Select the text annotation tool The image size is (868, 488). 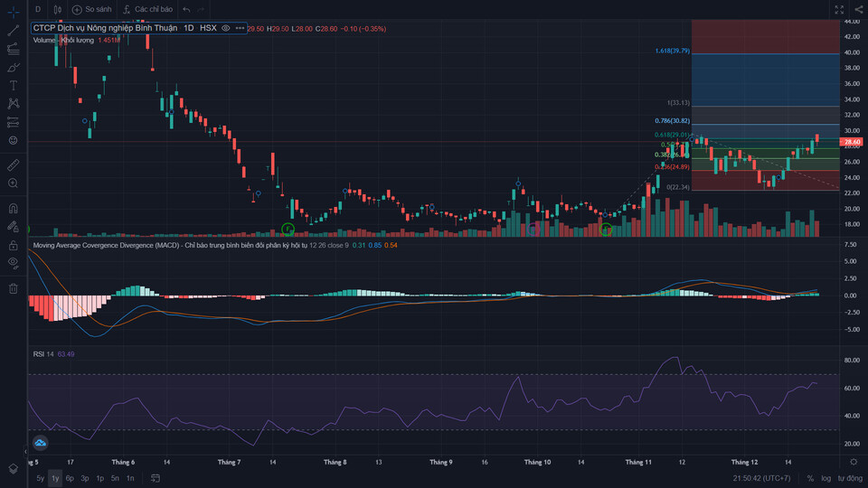click(13, 85)
